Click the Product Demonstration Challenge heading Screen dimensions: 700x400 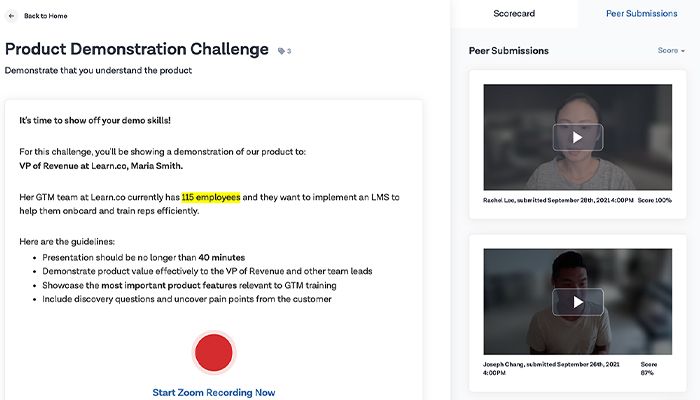pos(137,49)
